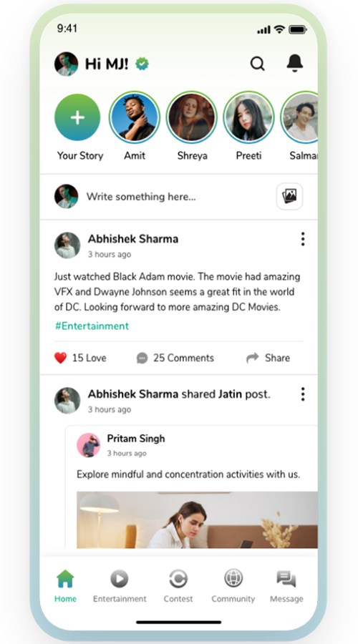The image size is (358, 644).
Task: Switch to the Contest tab
Action: pos(178,587)
